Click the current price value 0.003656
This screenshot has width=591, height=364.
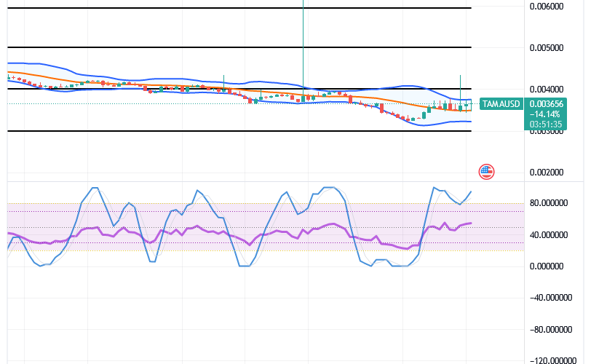(546, 103)
